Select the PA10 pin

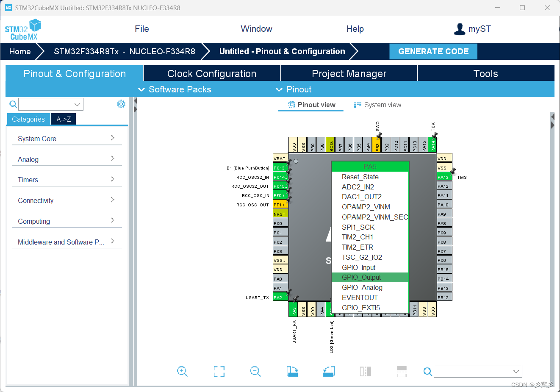coord(444,205)
